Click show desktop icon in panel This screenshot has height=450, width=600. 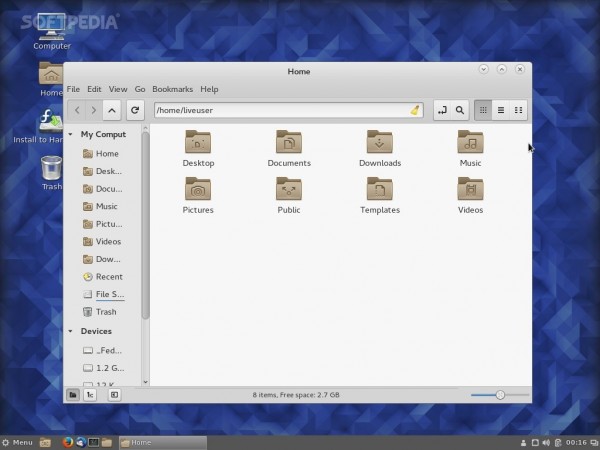click(x=46, y=443)
